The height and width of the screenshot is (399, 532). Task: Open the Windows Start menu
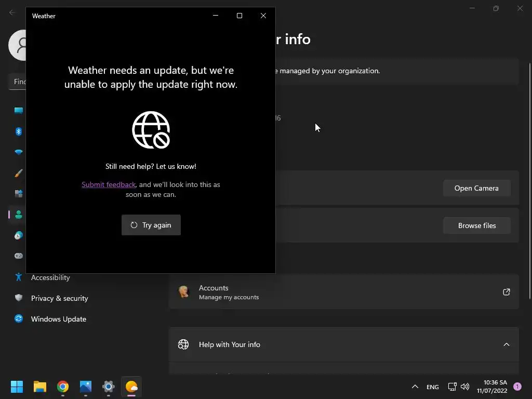pyautogui.click(x=17, y=387)
